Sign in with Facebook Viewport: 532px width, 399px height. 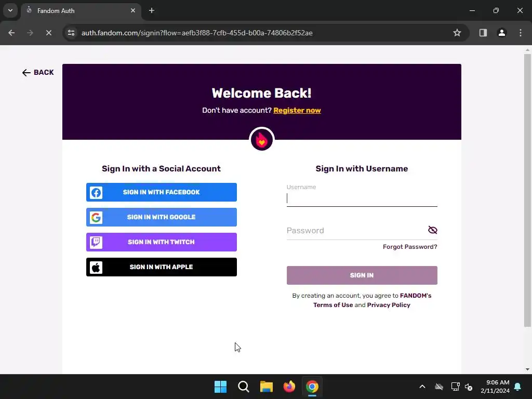(x=162, y=192)
